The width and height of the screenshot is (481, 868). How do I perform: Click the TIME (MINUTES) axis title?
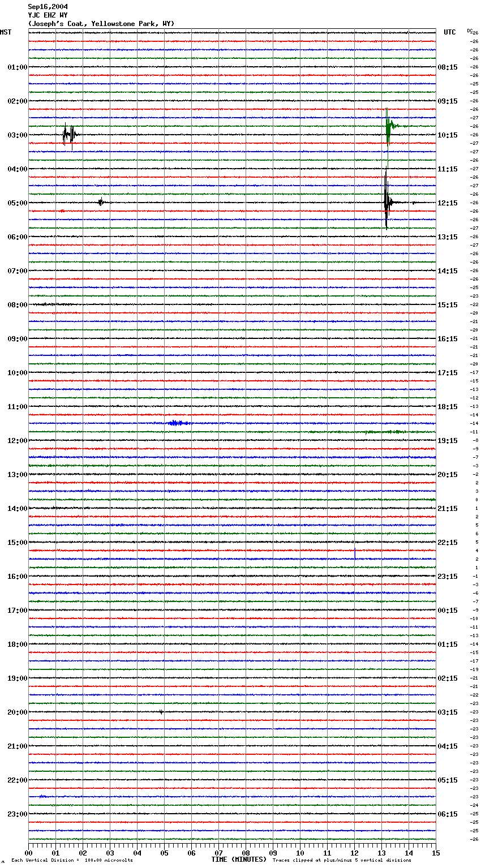239,860
